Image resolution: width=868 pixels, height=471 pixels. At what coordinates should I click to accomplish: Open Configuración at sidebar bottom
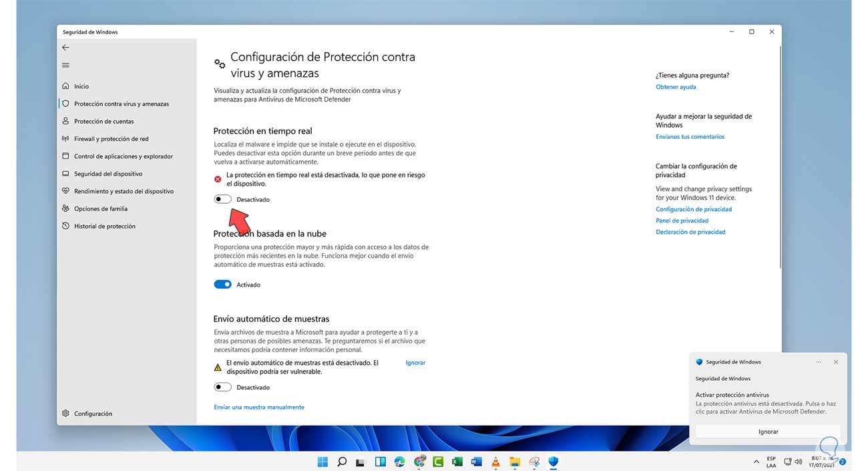[93, 414]
